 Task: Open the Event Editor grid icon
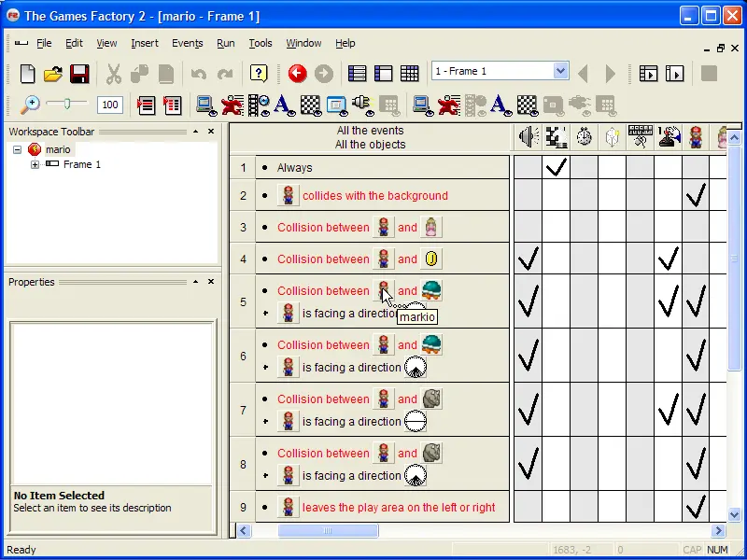[410, 74]
